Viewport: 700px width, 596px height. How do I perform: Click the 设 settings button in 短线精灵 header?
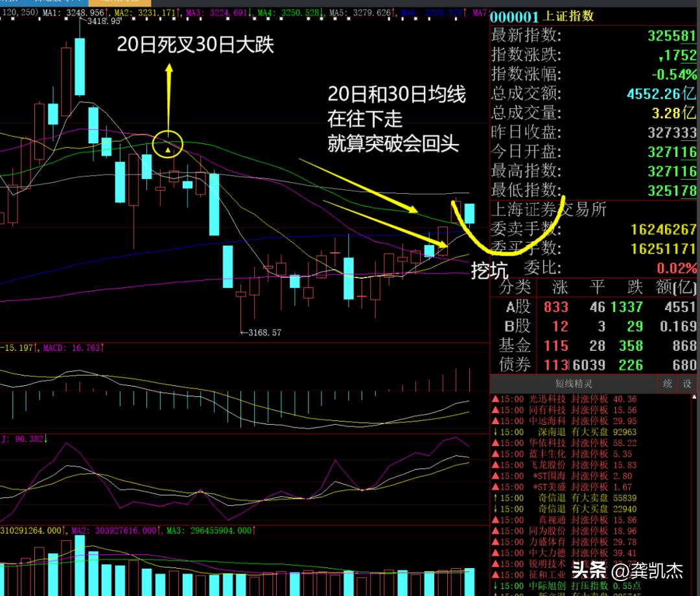pos(687,384)
